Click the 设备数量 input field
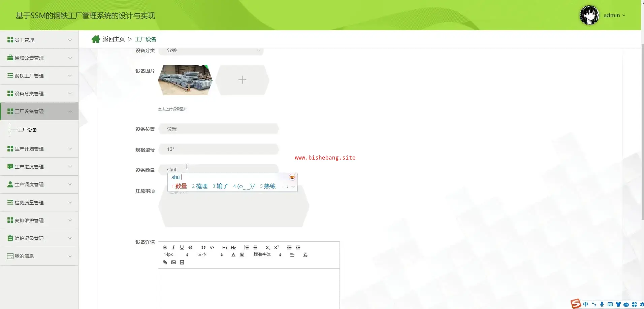Image resolution: width=644 pixels, height=309 pixels. click(219, 170)
